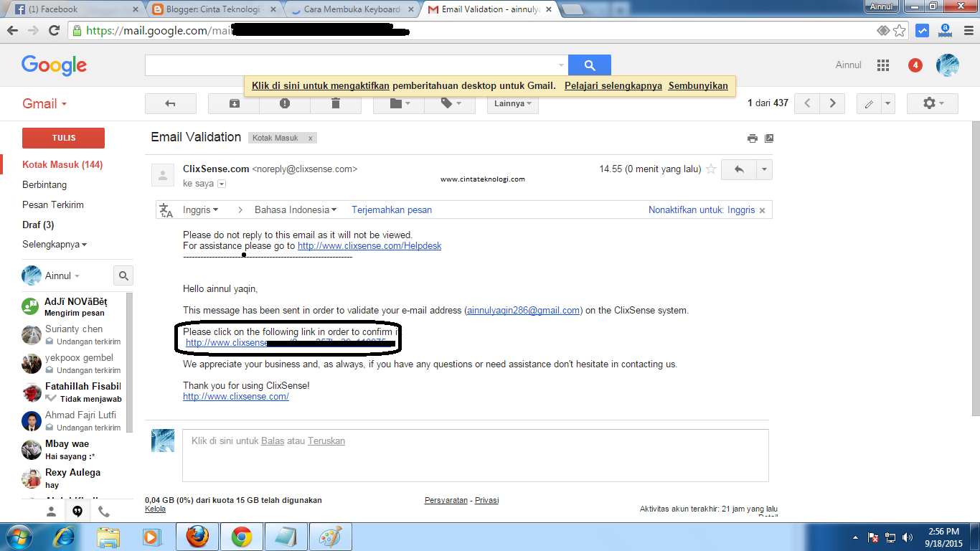
Task: Open http://www.clixsense.com/ footer link
Action: click(x=236, y=396)
